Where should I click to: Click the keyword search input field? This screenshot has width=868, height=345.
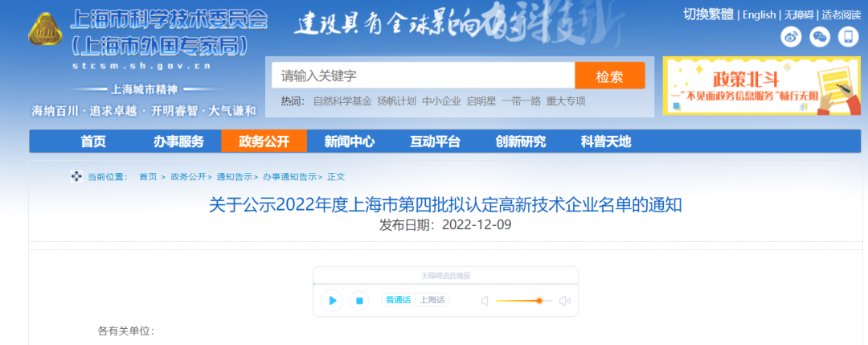(x=423, y=76)
